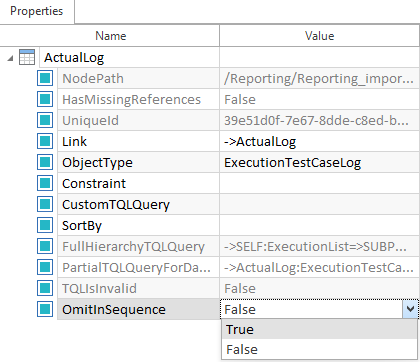Click the SortBy property icon
Viewport: 420px width, 362px height.
(x=45, y=225)
